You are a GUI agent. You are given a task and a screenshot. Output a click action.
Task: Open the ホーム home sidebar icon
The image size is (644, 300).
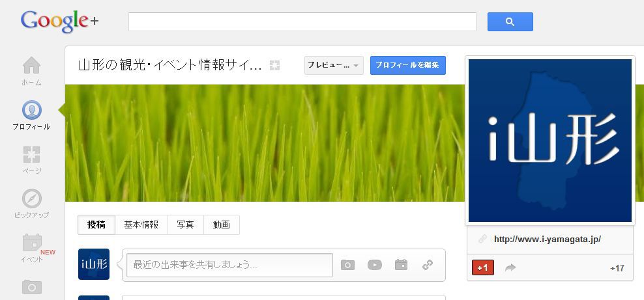pos(32,66)
